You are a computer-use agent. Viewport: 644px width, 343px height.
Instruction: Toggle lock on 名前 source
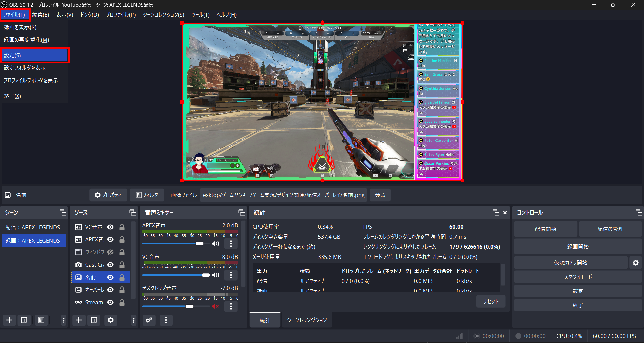tap(122, 277)
